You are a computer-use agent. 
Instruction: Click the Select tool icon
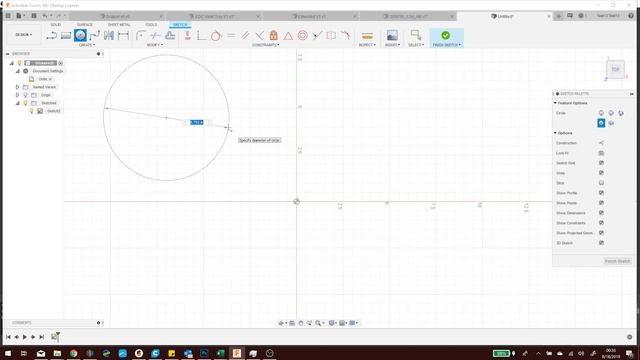(x=416, y=35)
